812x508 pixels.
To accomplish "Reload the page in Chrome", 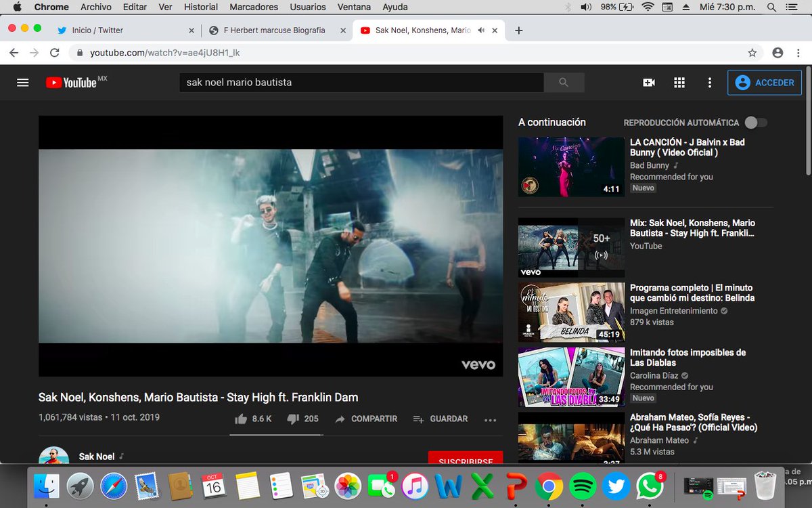I will (x=55, y=53).
